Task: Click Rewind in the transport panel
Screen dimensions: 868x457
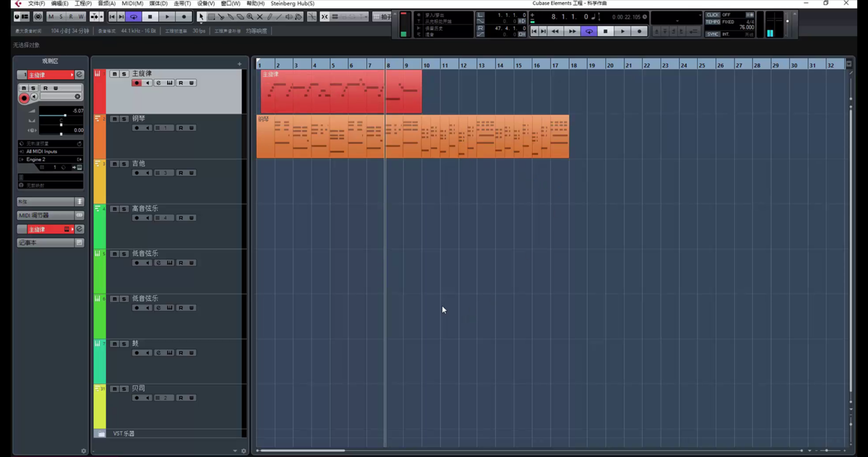Action: click(x=555, y=31)
